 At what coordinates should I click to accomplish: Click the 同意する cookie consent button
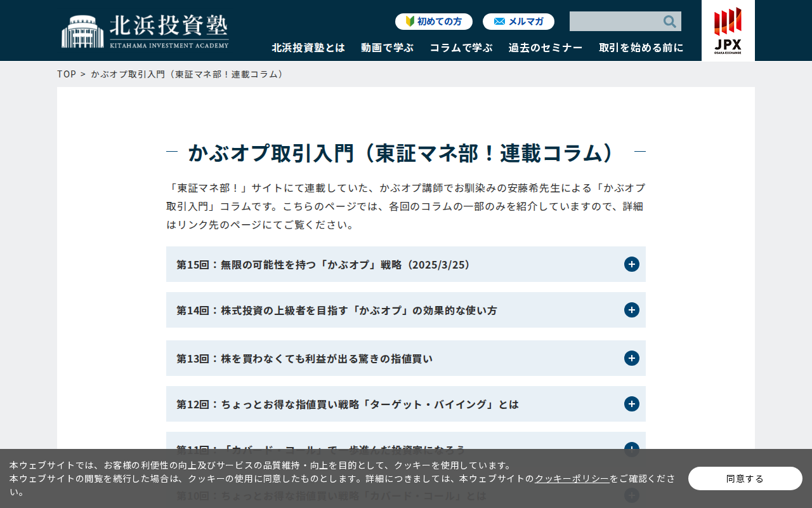coord(745,478)
